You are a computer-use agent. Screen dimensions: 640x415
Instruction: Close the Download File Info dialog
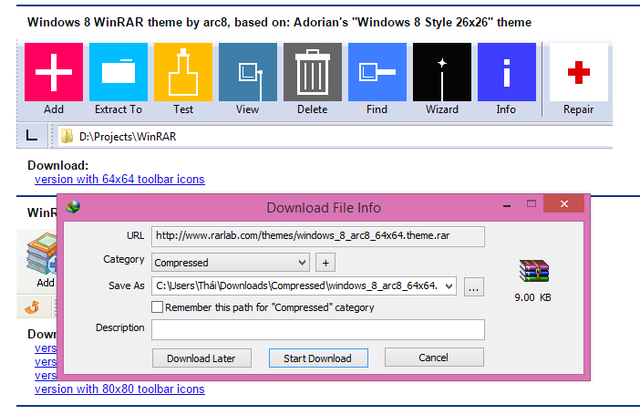coord(564,204)
